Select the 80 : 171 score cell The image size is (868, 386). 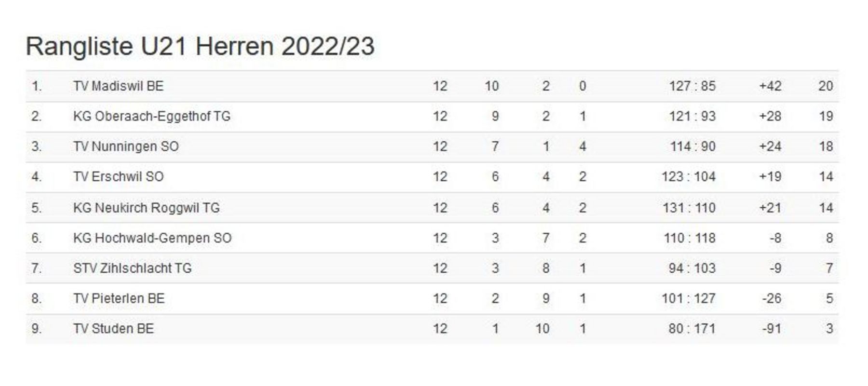pyautogui.click(x=692, y=329)
